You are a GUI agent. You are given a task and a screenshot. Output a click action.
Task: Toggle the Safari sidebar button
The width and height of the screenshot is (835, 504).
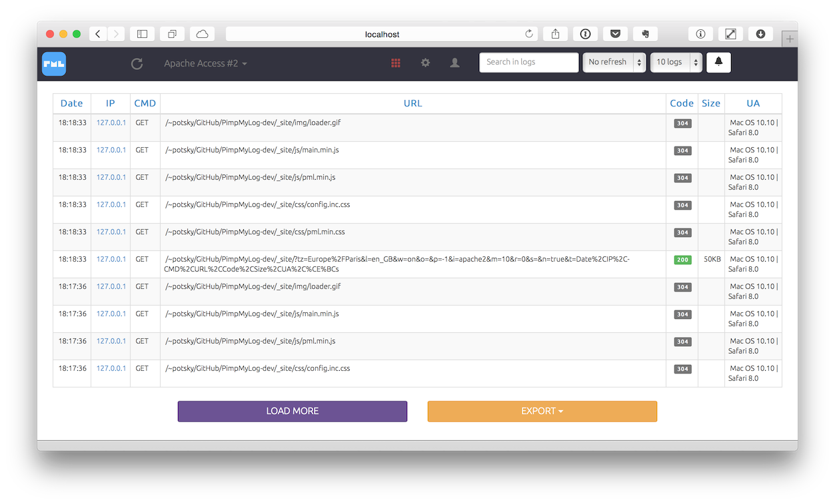pos(142,34)
